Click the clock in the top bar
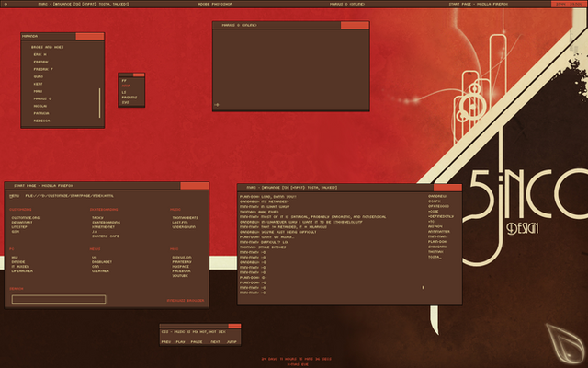Screen dimensions: 588x368 click(x=569, y=4)
